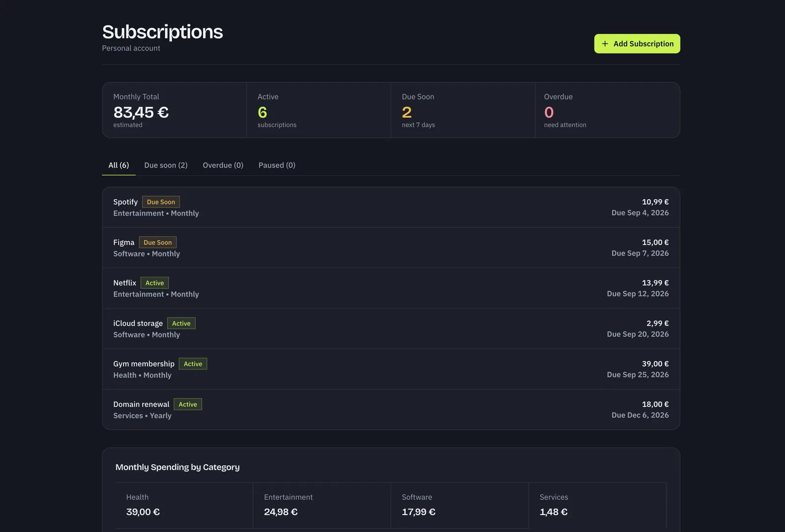Click the Due Dec 6, 2026 date
The height and width of the screenshot is (532, 785).
(x=640, y=415)
